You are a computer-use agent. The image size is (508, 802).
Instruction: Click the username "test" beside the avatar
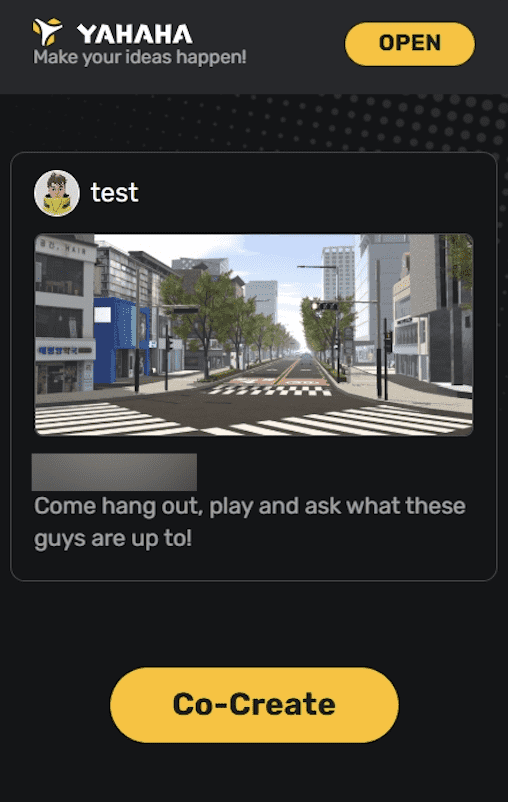click(x=115, y=193)
